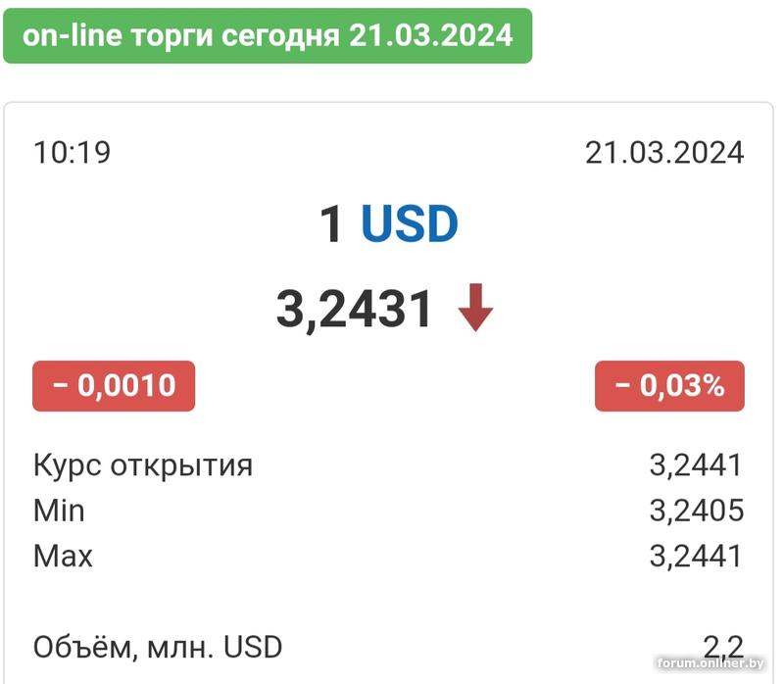Click the forum.onliner.by watermark
Viewport: 784px width, 684px height.
point(710,665)
